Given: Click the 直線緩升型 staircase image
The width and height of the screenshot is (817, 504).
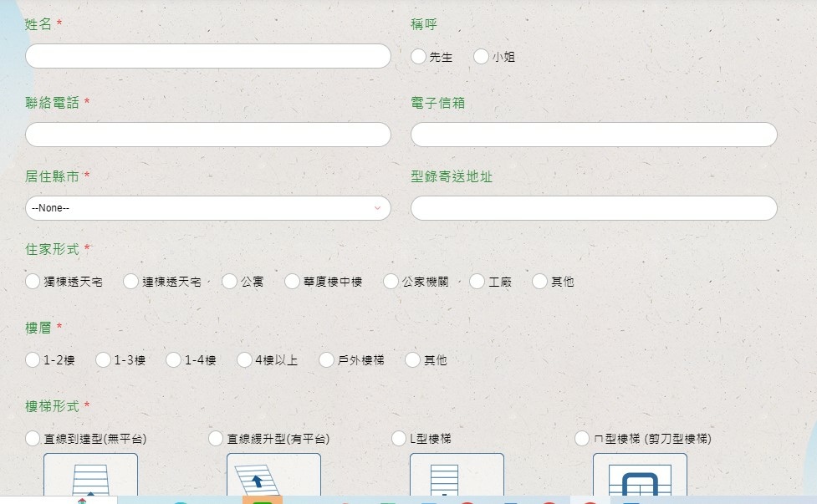Looking at the screenshot, I should 273,474.
